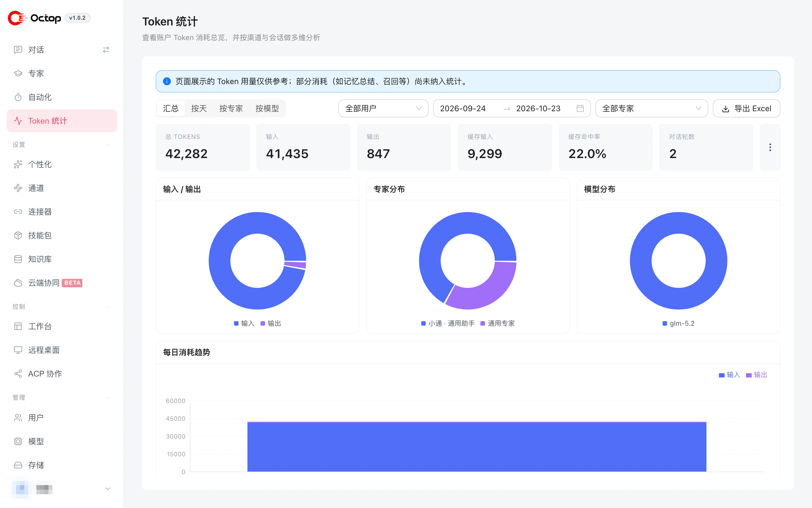Toggle 输出 series in 每日消耗趋势 legend
812x508 pixels.
click(756, 375)
